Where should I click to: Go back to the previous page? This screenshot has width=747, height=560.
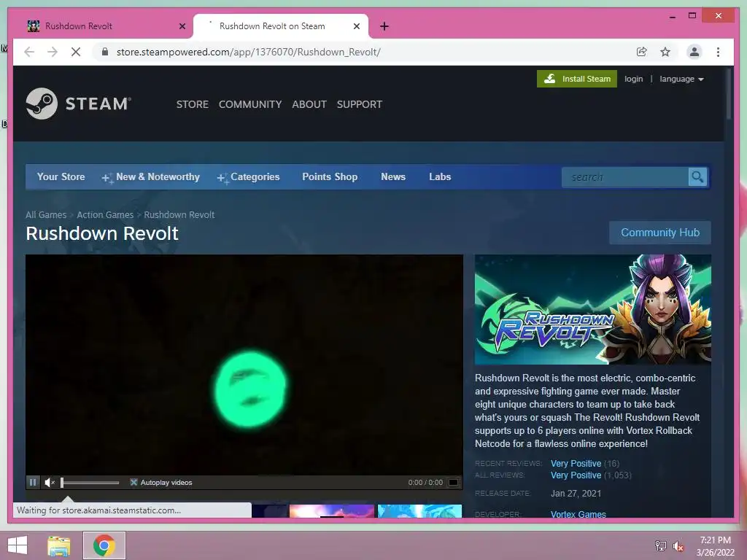[x=29, y=52]
